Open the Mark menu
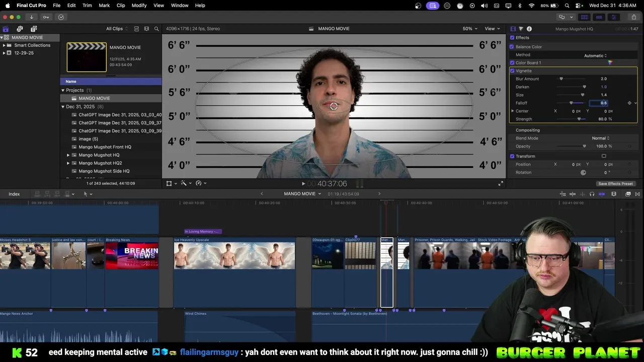Viewport: 644px width, 362px height. point(104,5)
